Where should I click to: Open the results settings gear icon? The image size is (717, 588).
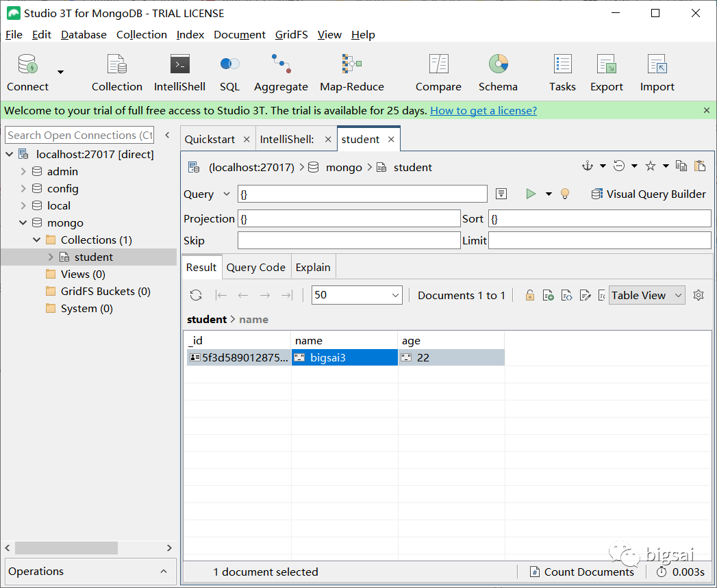[699, 296]
